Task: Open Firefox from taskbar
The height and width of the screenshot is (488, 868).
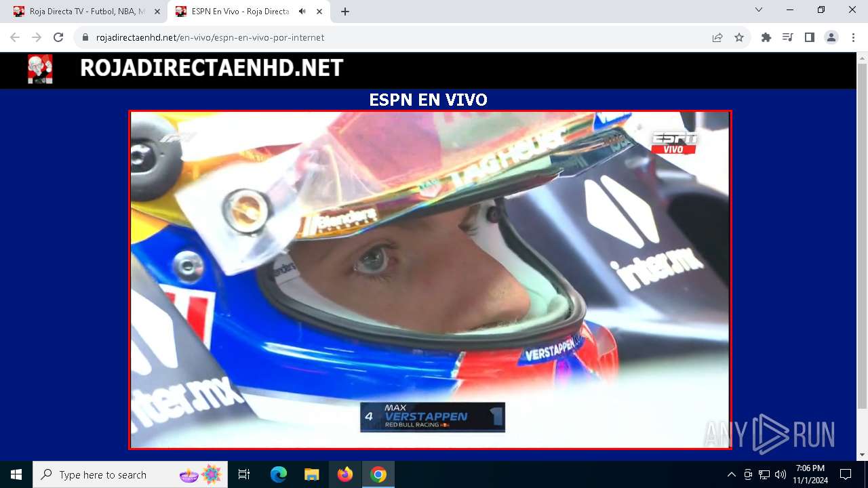Action: (345, 474)
